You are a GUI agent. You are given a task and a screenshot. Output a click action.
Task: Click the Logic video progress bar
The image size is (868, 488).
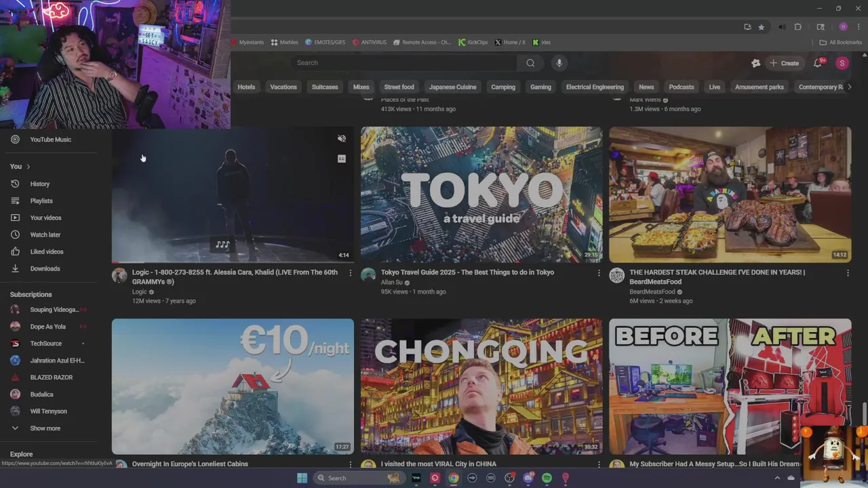pos(233,262)
